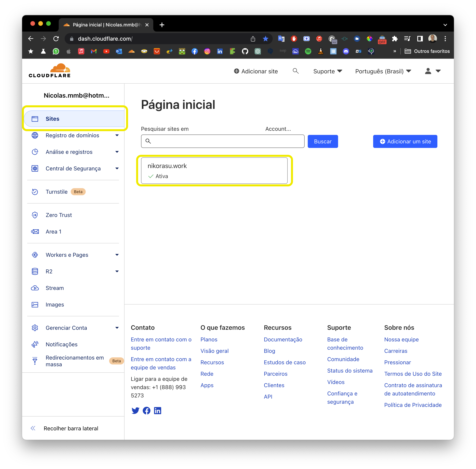Open the Stream sidebar entry label
This screenshot has width=476, height=469.
pos(55,288)
